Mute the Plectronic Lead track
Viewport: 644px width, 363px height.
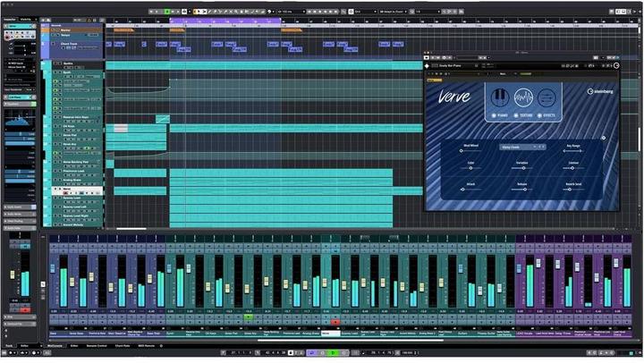pyautogui.click(x=55, y=172)
